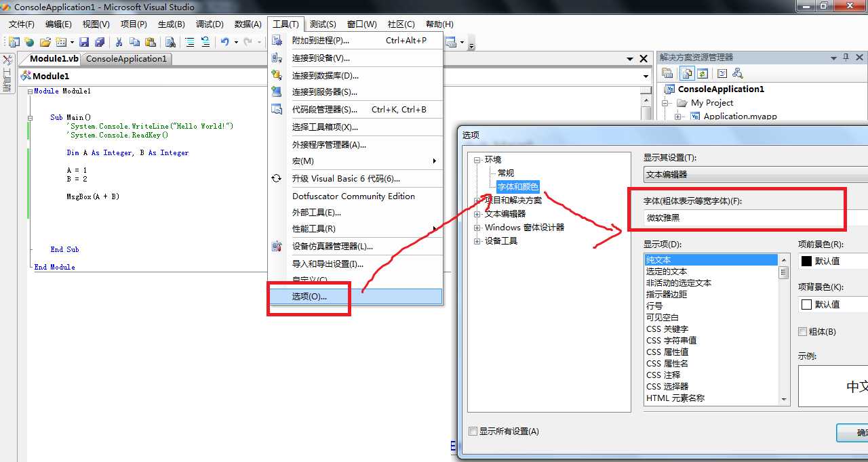868x462 pixels.
Task: Select CSS 关键字 in display items
Action: point(667,329)
